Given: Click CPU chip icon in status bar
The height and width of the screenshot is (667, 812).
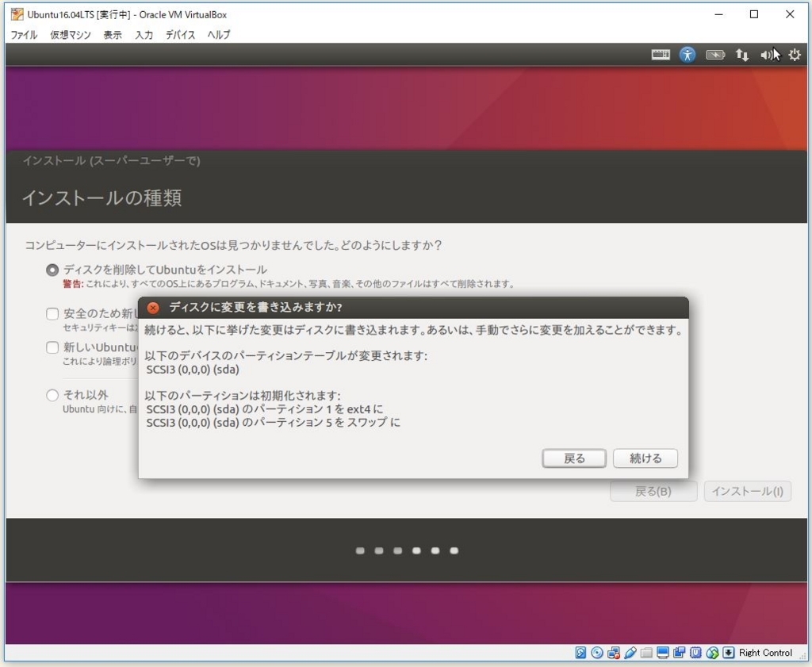Looking at the screenshot, I should 695,653.
